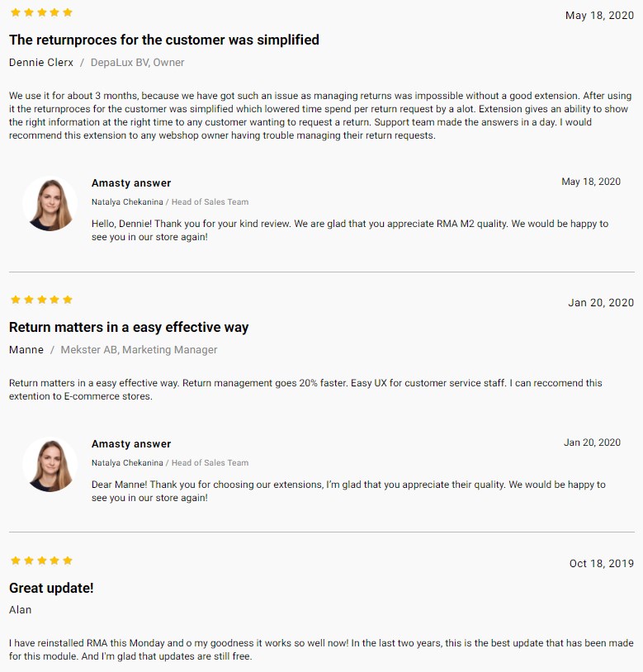Image resolution: width=643 pixels, height=672 pixels.
Task: Click the star rating on Dennie Clerx's review
Action: point(41,12)
